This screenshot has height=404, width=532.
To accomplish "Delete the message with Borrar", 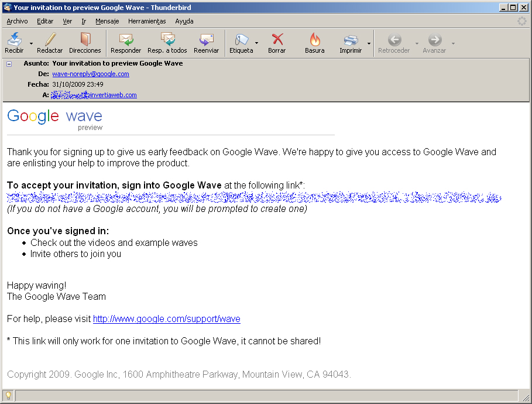I will point(277,43).
